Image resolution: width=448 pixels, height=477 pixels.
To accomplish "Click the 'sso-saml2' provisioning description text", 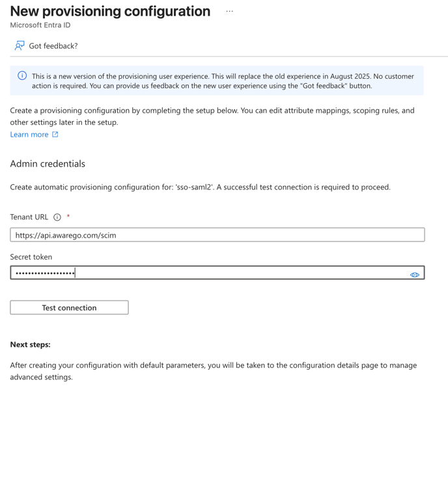I will click(200, 187).
